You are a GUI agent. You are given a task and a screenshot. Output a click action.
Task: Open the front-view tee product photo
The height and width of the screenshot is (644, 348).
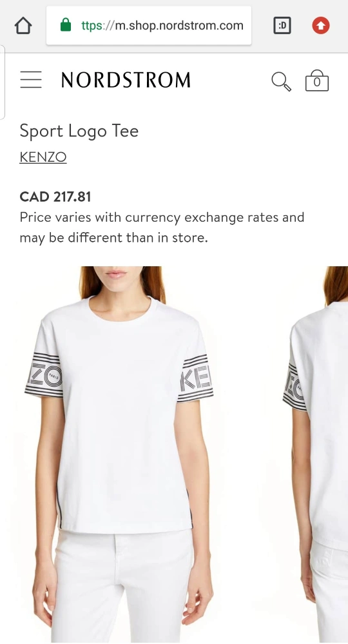(119, 454)
